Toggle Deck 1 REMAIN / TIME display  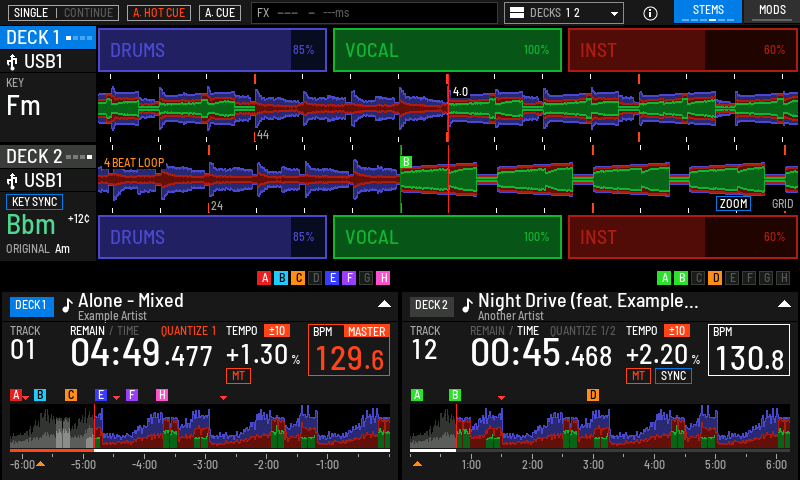[104, 331]
